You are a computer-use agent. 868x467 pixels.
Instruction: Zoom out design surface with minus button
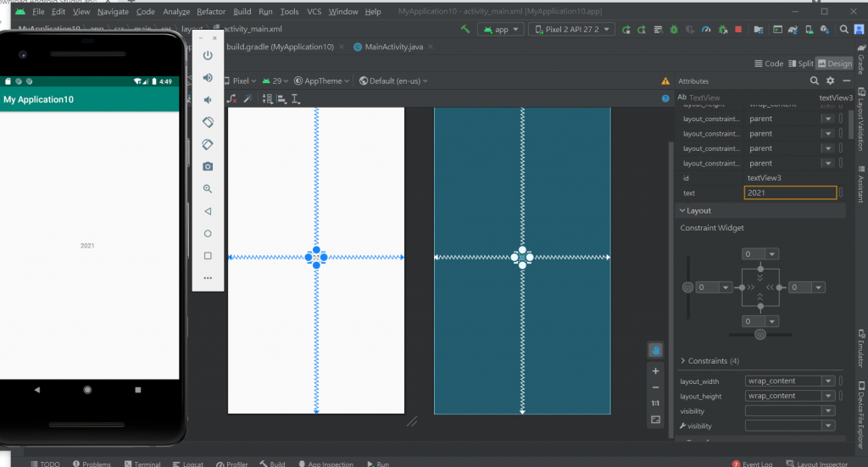click(x=655, y=387)
